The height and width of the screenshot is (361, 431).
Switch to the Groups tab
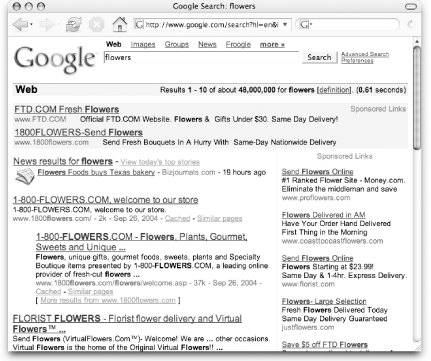coord(177,44)
